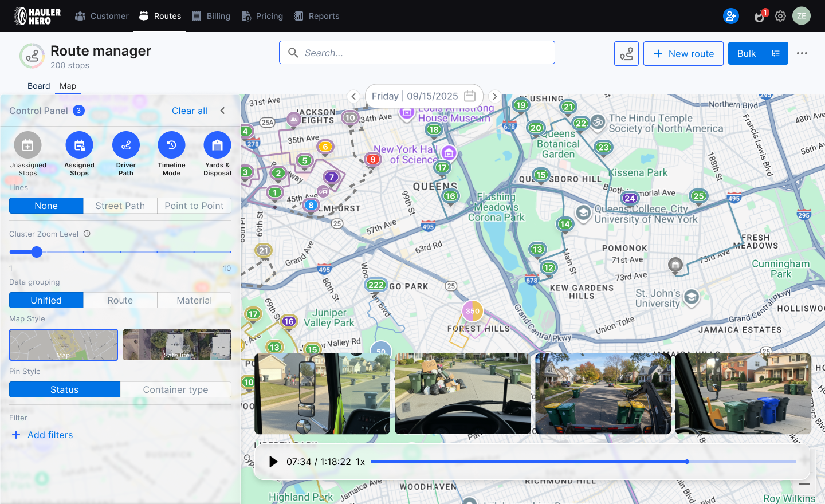Screen dimensions: 825x504
Task: Collapse the Control Panel with its chevron
Action: pyautogui.click(x=222, y=111)
